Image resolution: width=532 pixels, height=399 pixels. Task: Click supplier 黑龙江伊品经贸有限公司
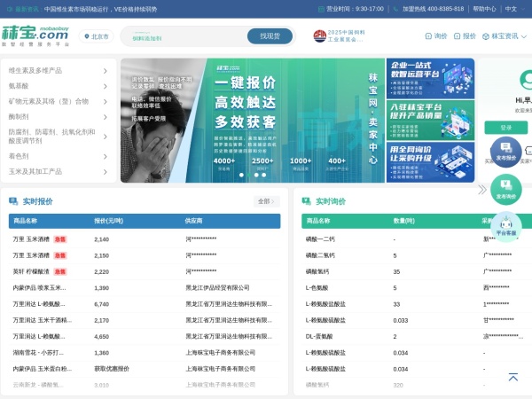pos(217,287)
